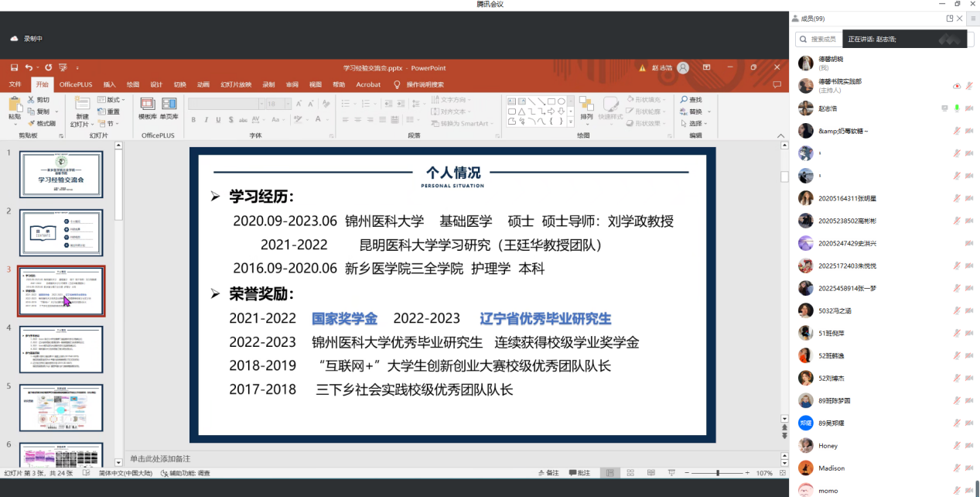Click the 查找 find icon
The width and height of the screenshot is (980, 497).
pos(691,100)
